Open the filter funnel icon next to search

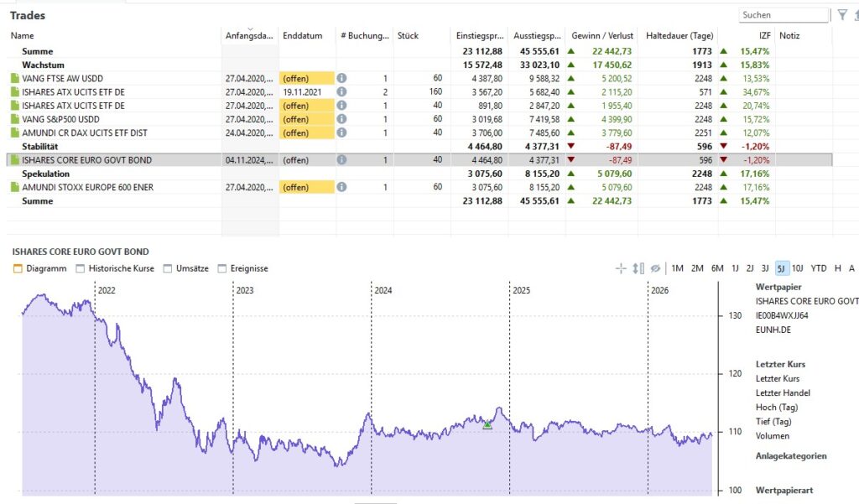(842, 15)
